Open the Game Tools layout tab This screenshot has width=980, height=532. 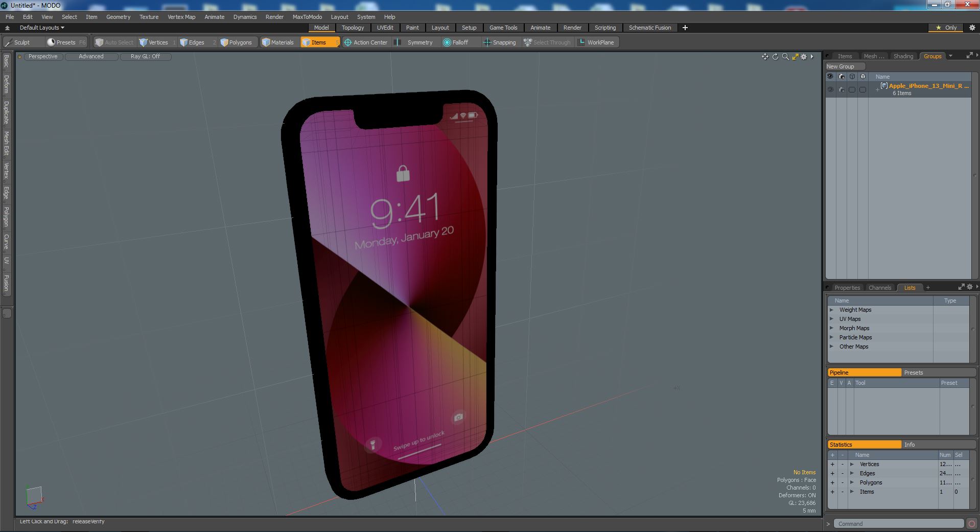pos(503,28)
